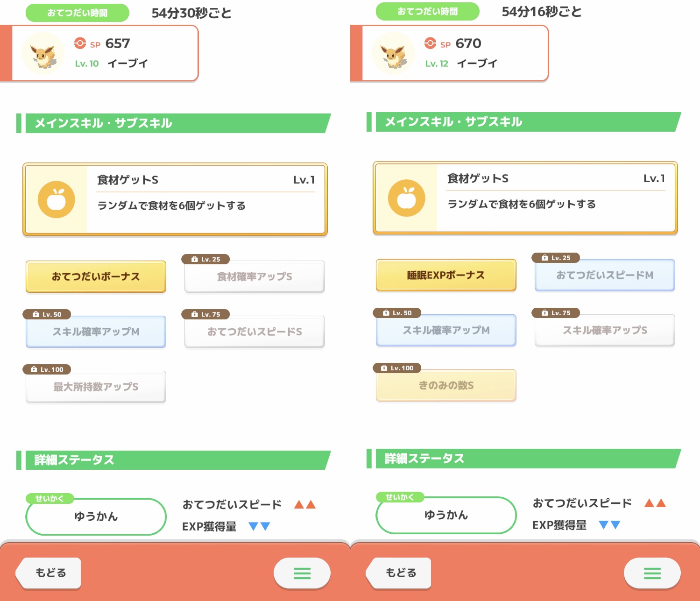Tap the locked 食材確率アップS skill
700x601 pixels.
[255, 276]
